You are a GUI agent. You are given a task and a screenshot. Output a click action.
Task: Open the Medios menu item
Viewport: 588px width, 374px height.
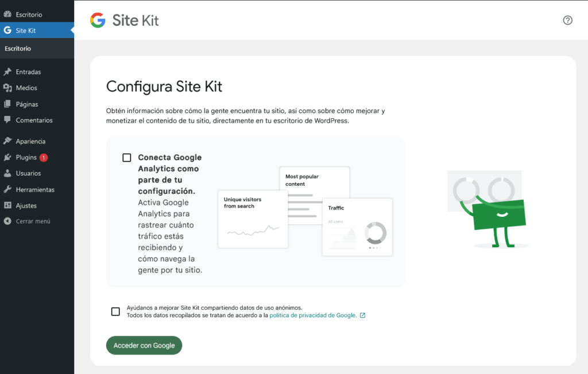(37, 88)
